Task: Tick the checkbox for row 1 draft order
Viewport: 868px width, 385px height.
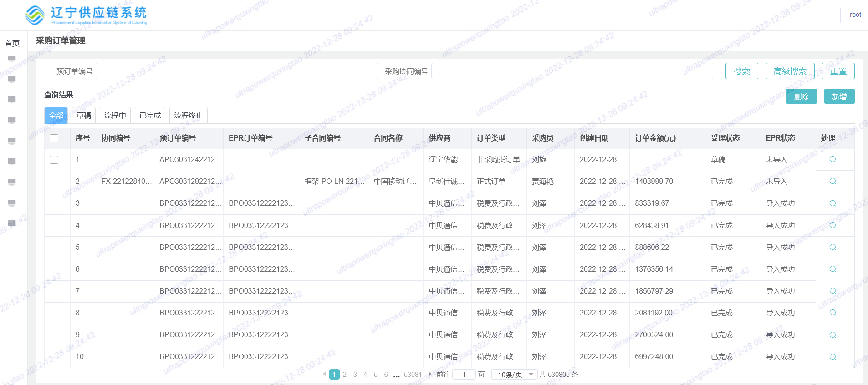Action: 54,160
